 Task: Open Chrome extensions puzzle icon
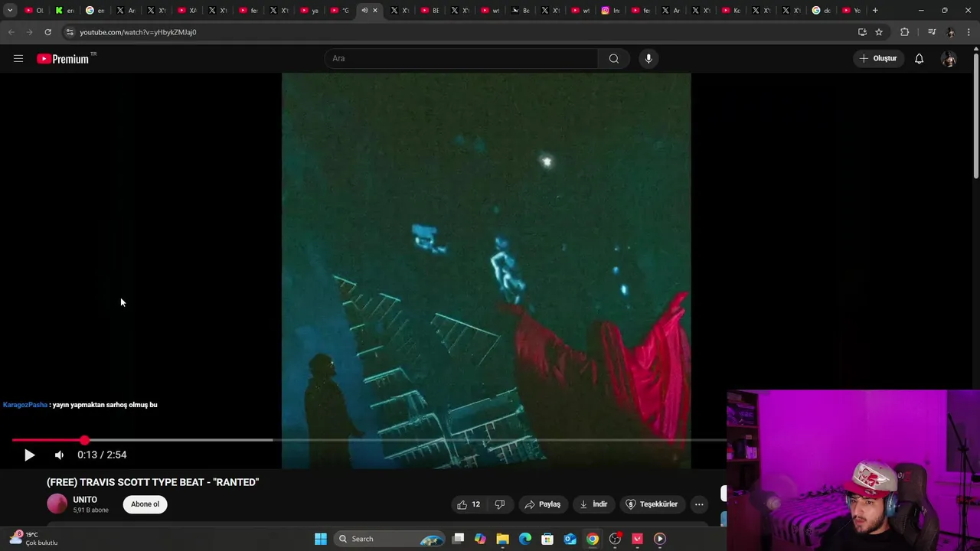905,32
